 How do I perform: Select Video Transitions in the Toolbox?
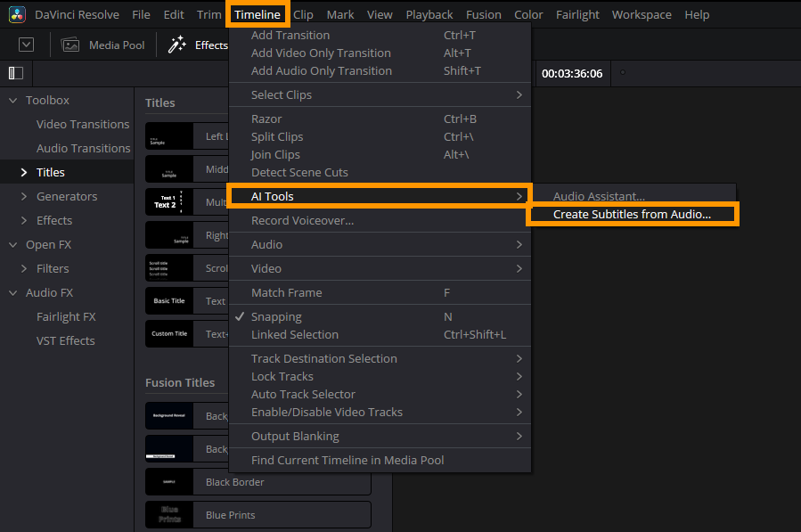[x=83, y=124]
